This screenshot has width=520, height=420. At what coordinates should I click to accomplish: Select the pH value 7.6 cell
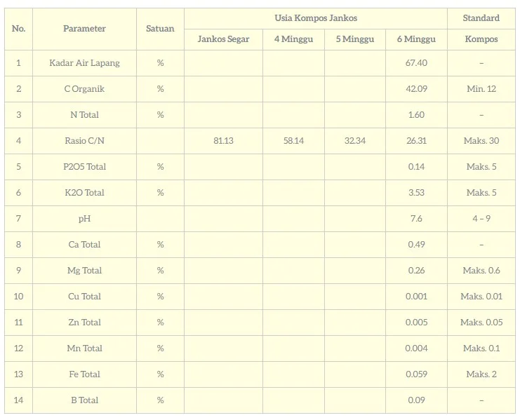[x=416, y=219]
